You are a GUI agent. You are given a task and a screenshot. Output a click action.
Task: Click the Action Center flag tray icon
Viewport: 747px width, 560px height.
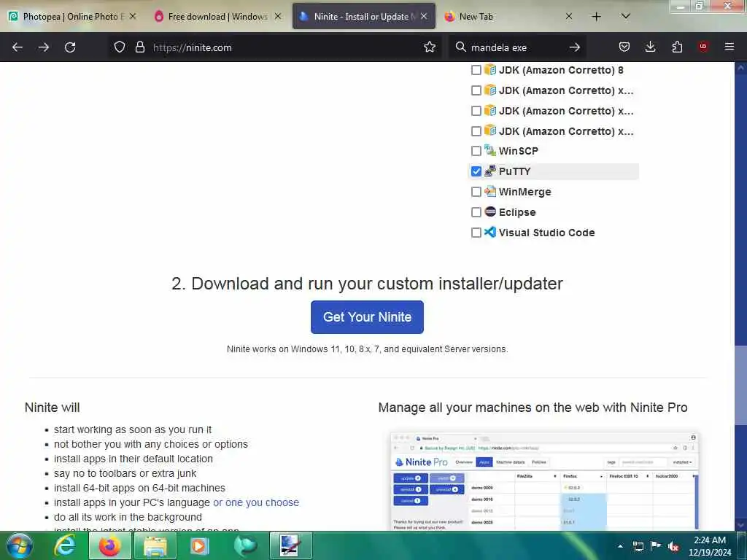coord(656,546)
